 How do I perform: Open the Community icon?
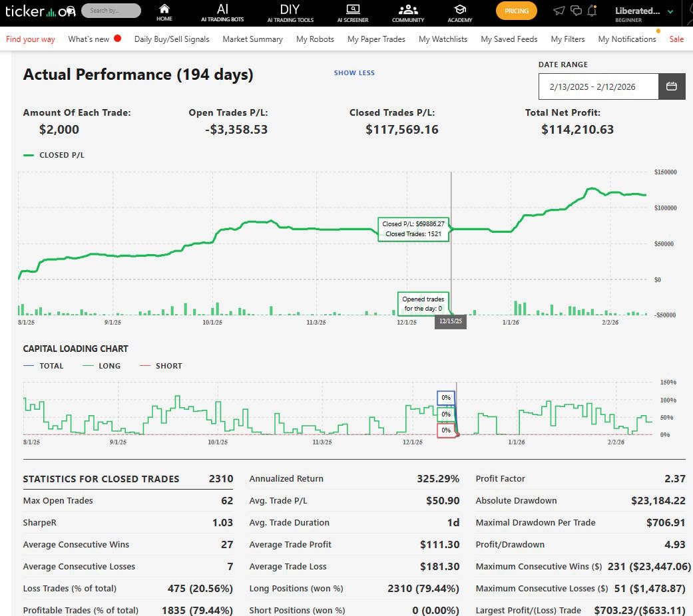click(x=408, y=13)
